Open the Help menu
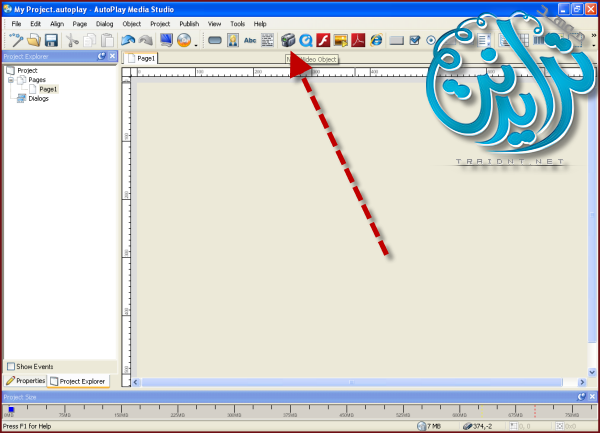This screenshot has width=600, height=433. pyautogui.click(x=260, y=24)
